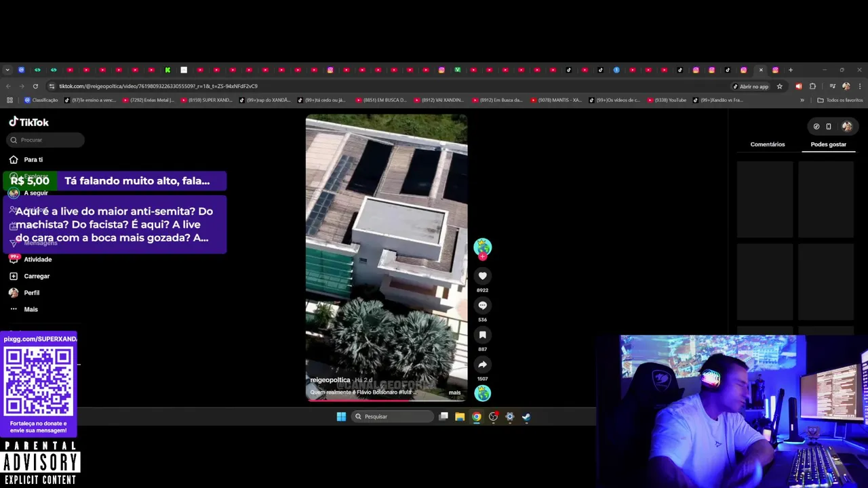Click the pixgg.com/SUPERXAND QR code
The height and width of the screenshot is (488, 868).
[39, 382]
